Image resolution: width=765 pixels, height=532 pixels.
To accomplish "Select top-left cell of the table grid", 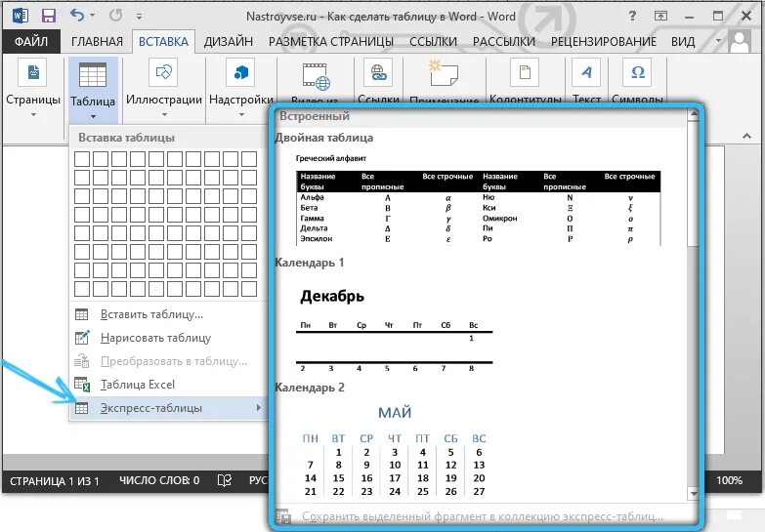I will (82, 159).
